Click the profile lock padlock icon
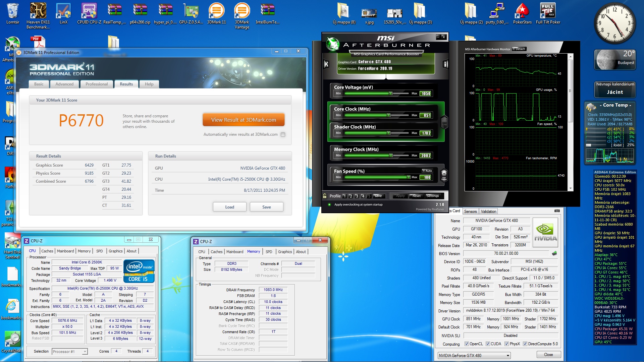The width and height of the screenshot is (644, 362). 325,196
